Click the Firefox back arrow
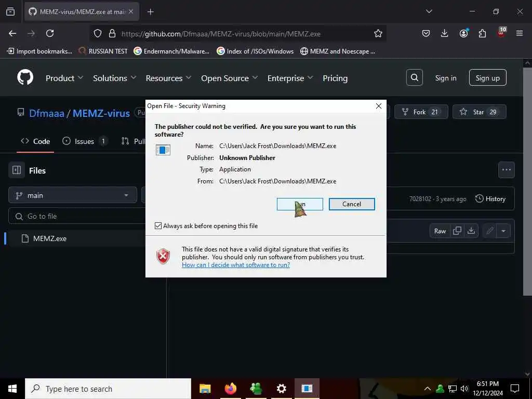532x399 pixels. point(12,33)
